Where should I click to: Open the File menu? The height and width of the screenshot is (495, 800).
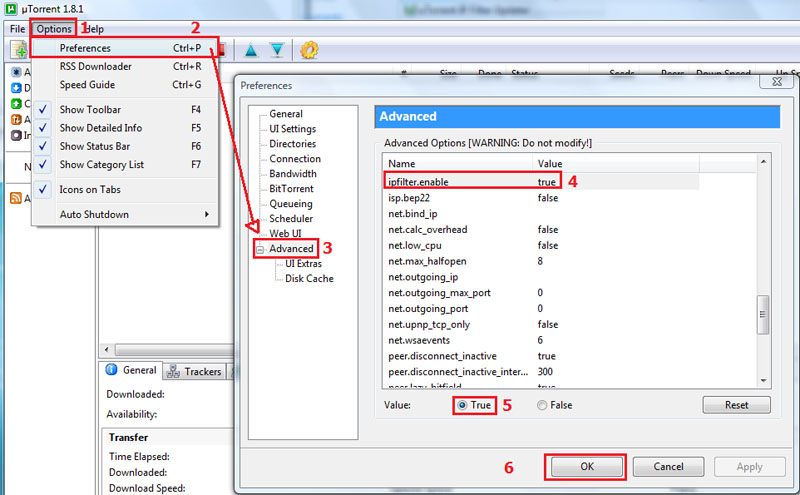point(17,29)
